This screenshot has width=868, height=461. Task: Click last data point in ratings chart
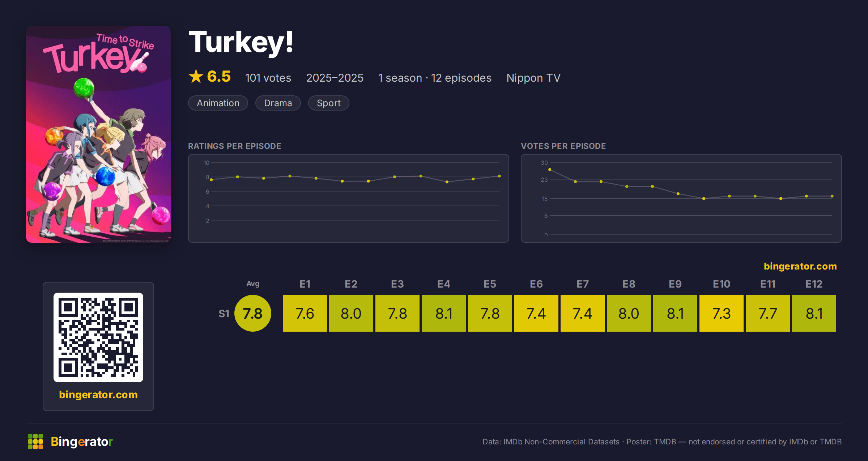pyautogui.click(x=499, y=176)
